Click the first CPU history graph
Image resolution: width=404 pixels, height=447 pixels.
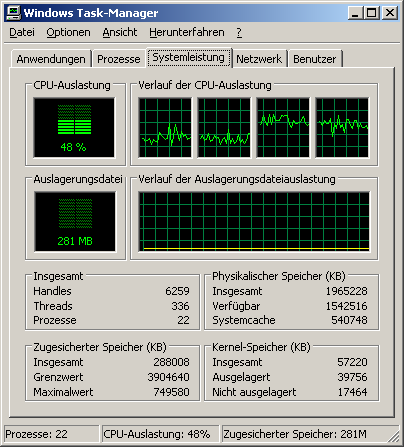[165, 127]
